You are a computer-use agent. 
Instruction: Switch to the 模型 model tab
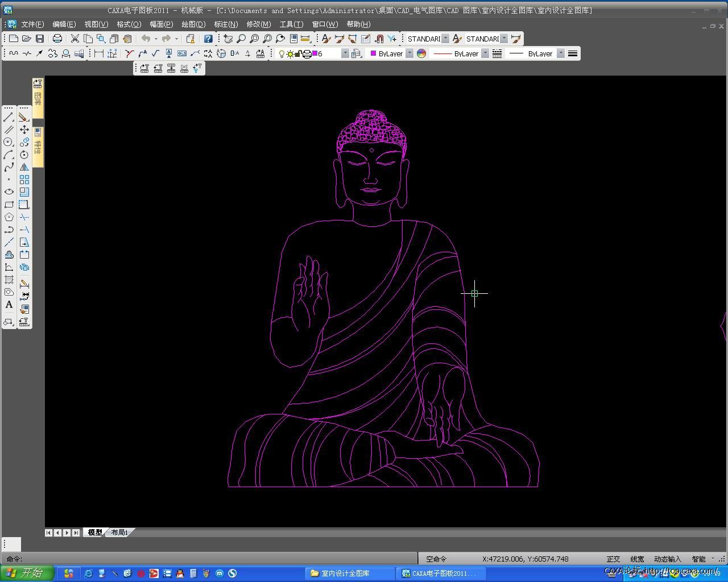94,533
